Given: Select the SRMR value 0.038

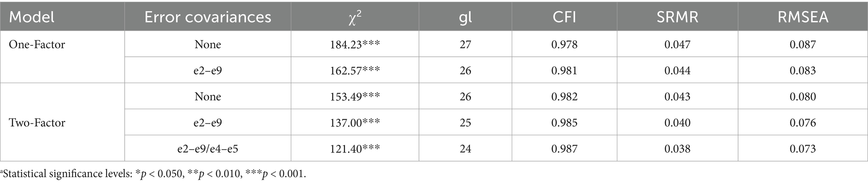Looking at the screenshot, I should coord(677,149).
